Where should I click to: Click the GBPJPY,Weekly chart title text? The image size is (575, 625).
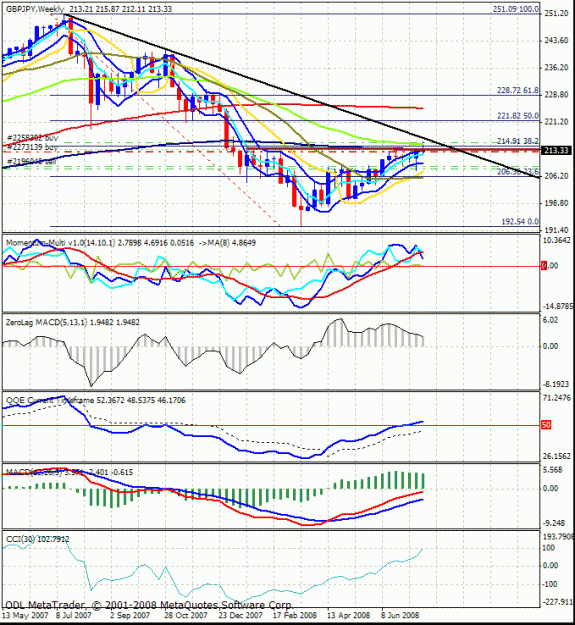tap(35, 9)
